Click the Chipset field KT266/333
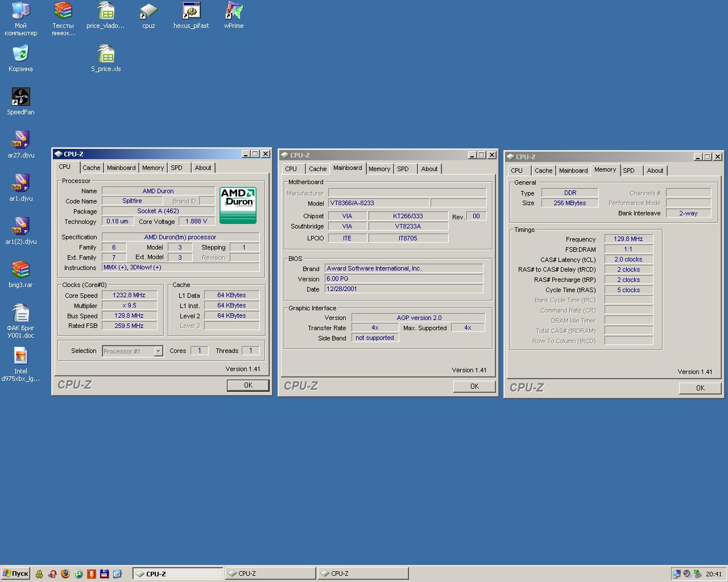The width and height of the screenshot is (728, 582). (x=408, y=217)
